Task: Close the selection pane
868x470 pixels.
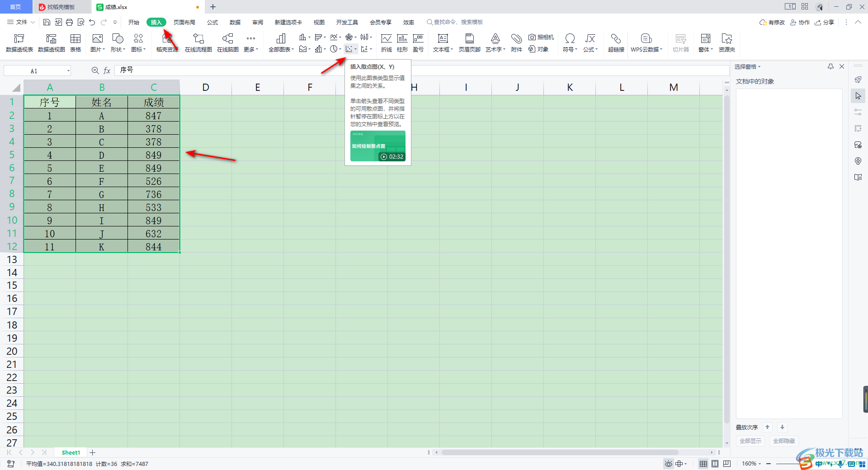Action: pos(842,66)
